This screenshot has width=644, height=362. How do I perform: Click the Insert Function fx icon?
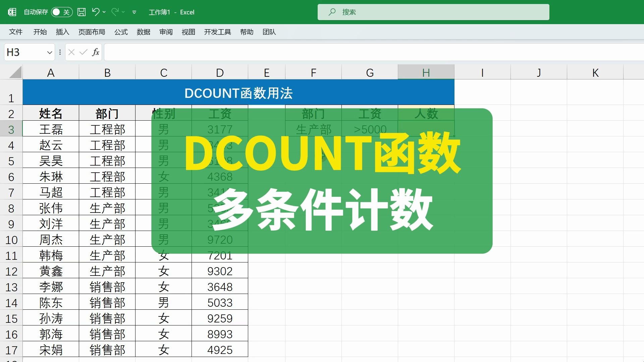pos(96,52)
